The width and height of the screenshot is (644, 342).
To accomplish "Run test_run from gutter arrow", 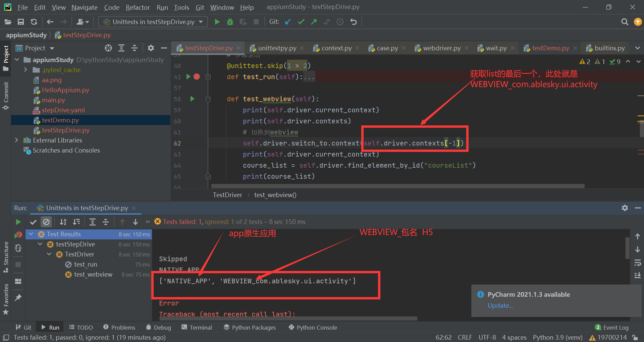I will (188, 77).
